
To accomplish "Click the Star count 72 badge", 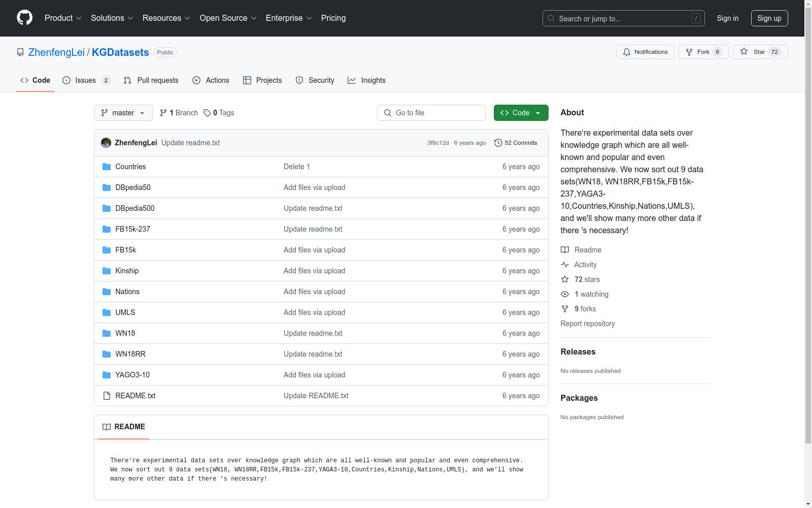I will point(774,52).
